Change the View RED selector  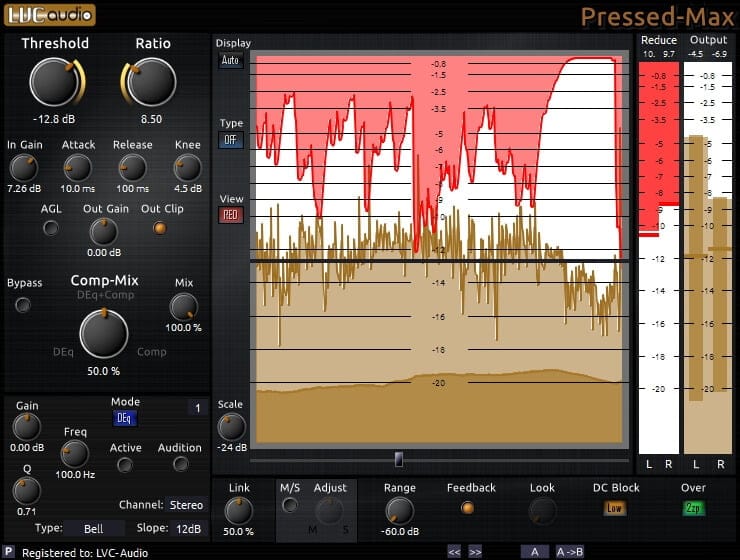(230, 215)
